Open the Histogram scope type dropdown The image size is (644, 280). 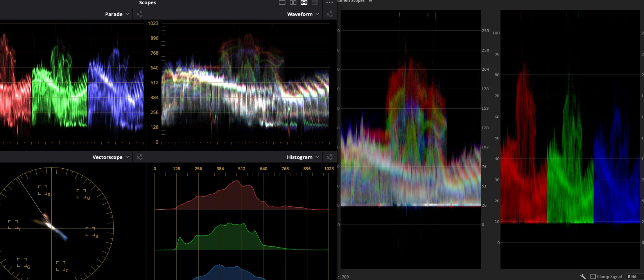[x=303, y=157]
